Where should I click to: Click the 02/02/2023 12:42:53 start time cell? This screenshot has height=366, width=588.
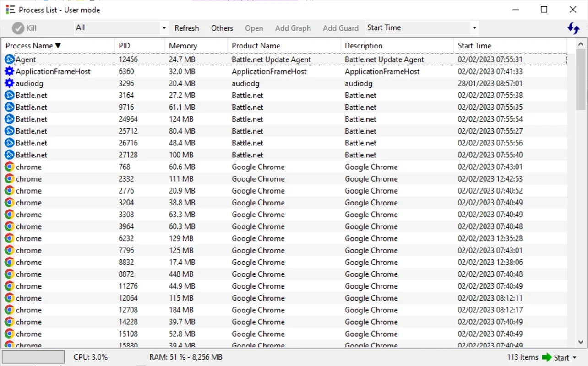pyautogui.click(x=490, y=178)
